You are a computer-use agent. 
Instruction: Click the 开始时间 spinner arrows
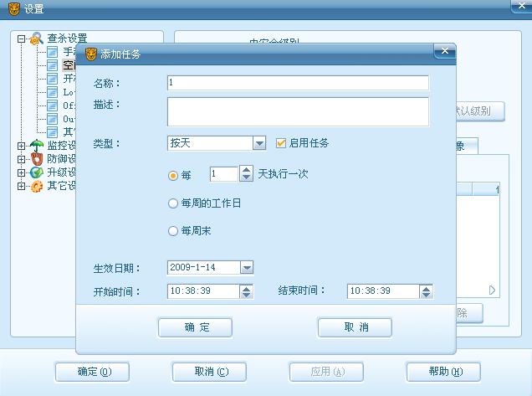click(x=246, y=291)
